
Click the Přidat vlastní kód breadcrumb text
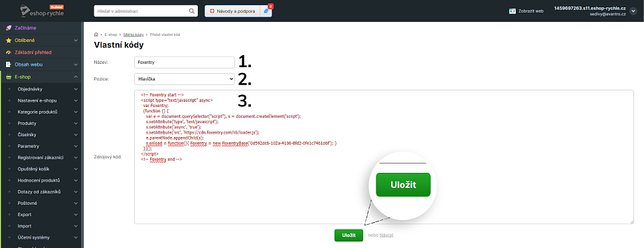165,35
